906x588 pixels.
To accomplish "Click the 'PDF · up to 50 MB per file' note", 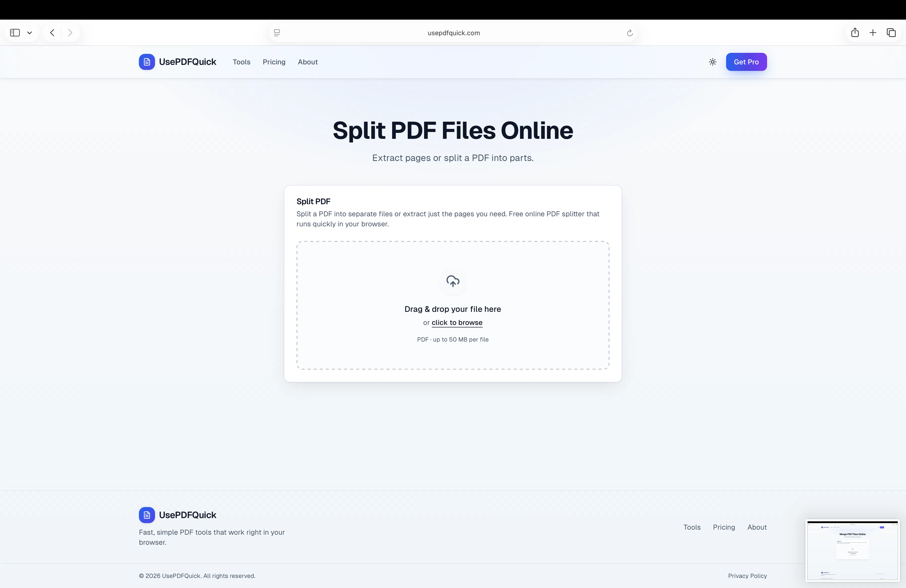I will (x=452, y=340).
